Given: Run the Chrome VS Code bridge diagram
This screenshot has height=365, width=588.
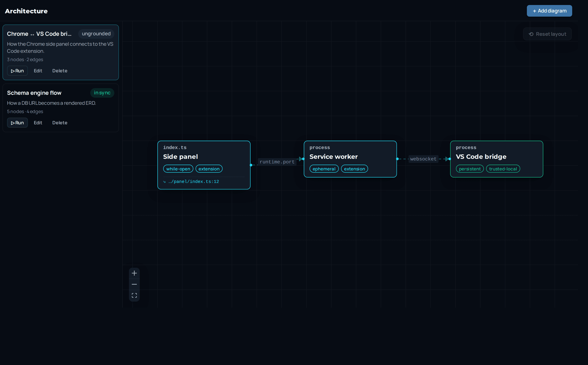Looking at the screenshot, I should tap(17, 71).
